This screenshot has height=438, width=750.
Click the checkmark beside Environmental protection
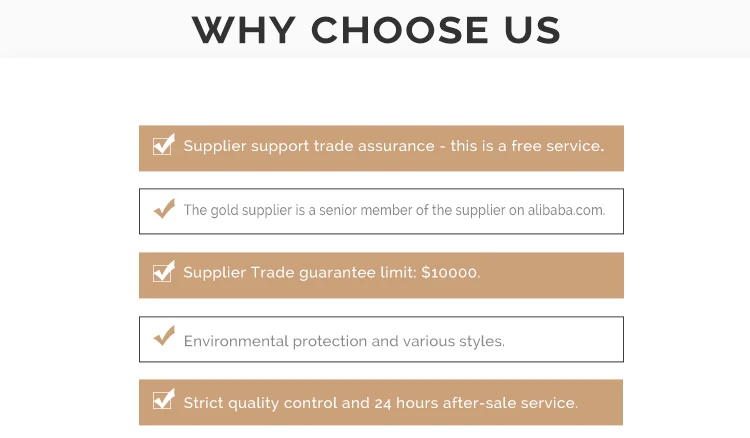point(163,338)
